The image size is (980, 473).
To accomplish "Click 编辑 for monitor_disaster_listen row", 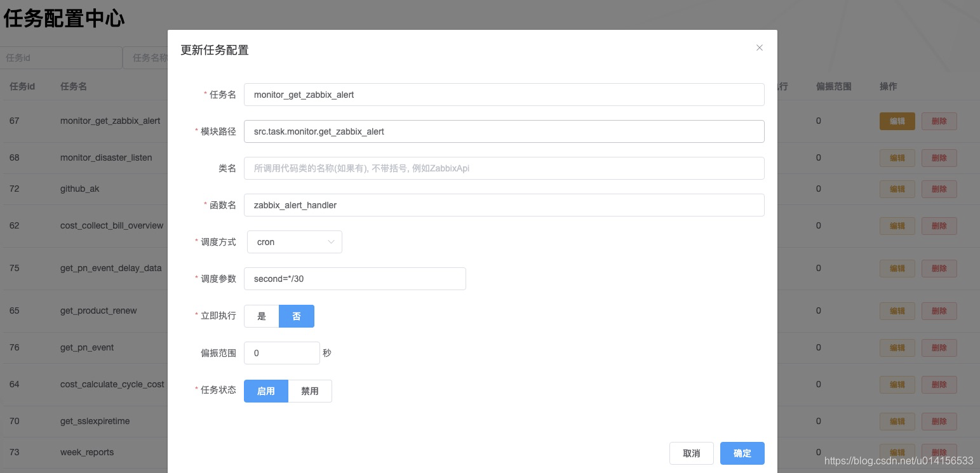I will coord(897,158).
